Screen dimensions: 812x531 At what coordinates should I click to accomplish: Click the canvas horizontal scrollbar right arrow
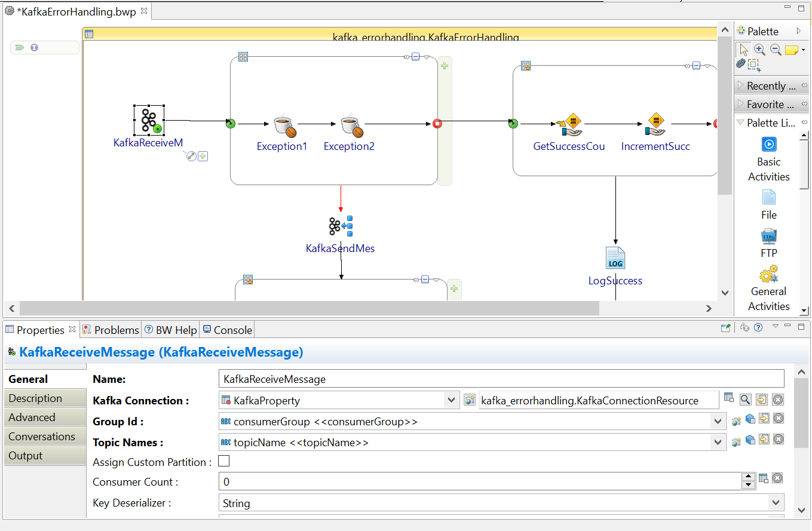pos(709,308)
